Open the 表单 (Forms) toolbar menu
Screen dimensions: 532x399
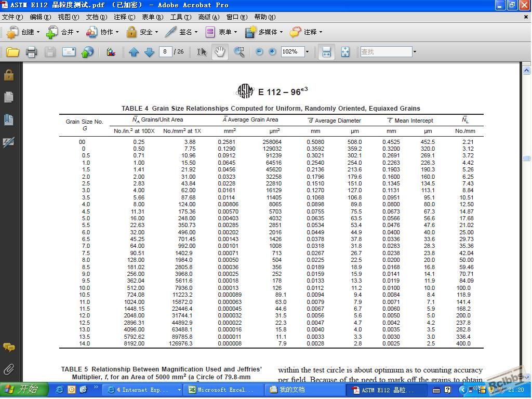point(221,32)
